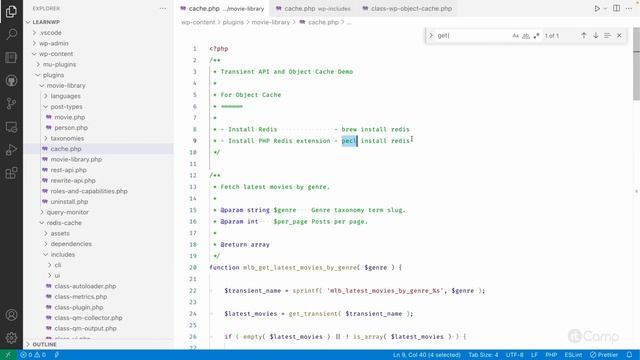Change Tab Size 4 indentation setting
Image resolution: width=640 pixels, height=360 pixels.
tap(483, 355)
